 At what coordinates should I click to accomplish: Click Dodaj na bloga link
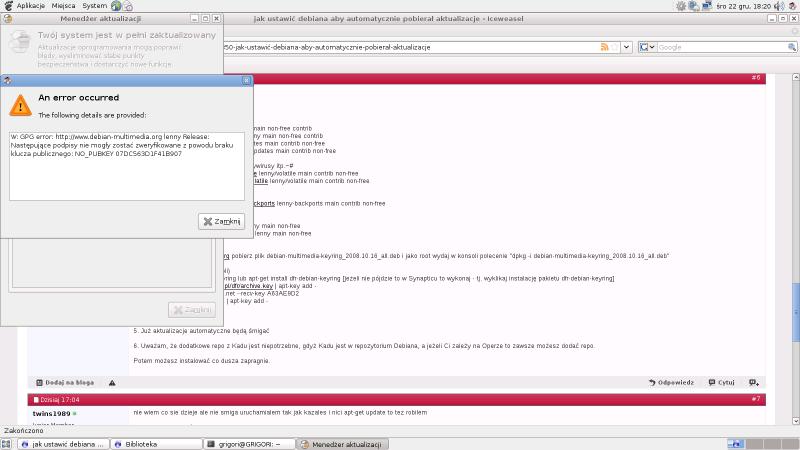click(68, 382)
